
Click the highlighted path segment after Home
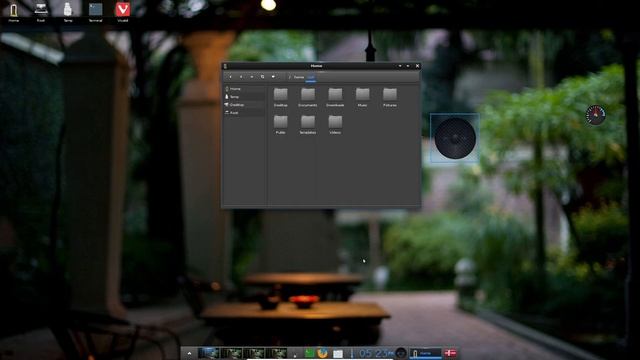[x=311, y=77]
